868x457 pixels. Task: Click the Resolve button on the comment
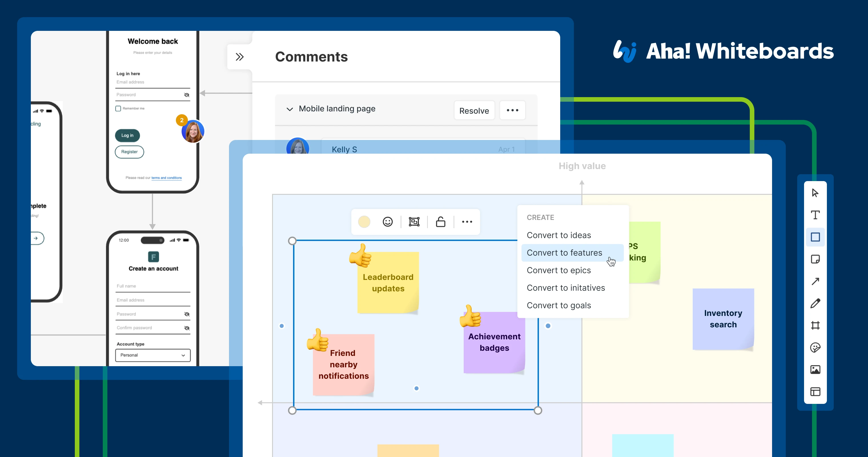(474, 110)
